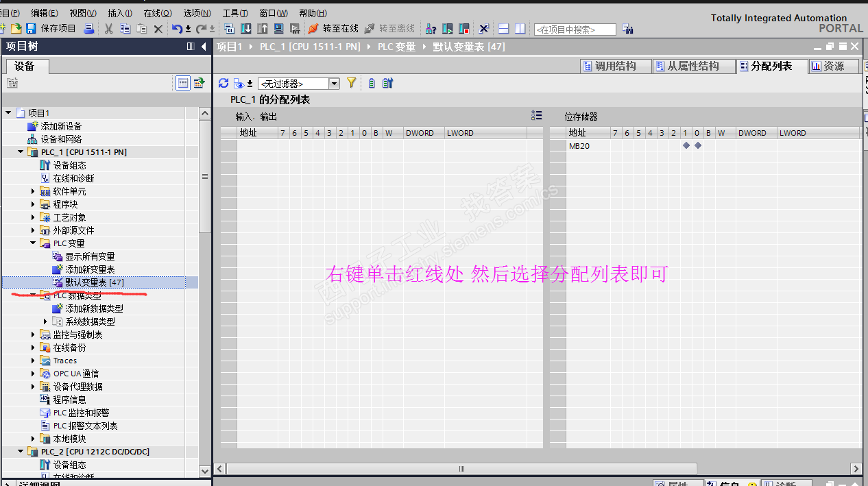The height and width of the screenshot is (486, 868).
Task: Open the 在线(O) menu
Action: tap(158, 13)
